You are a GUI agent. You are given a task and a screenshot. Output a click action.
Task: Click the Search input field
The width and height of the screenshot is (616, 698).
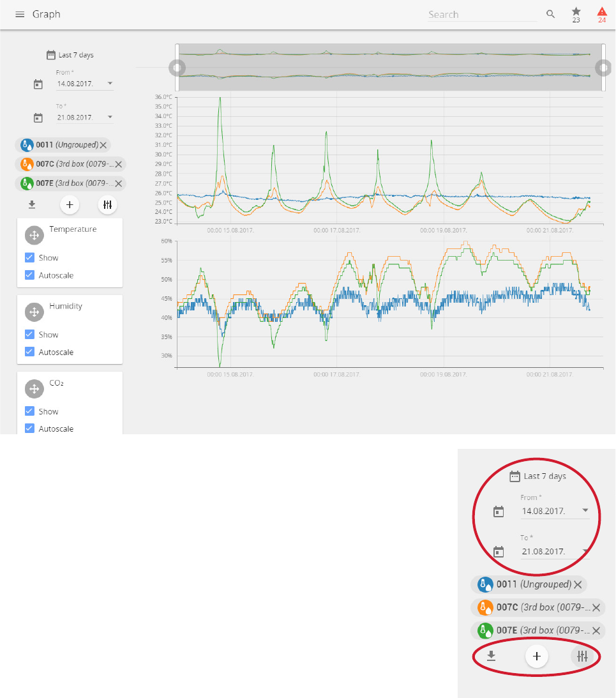tap(483, 15)
